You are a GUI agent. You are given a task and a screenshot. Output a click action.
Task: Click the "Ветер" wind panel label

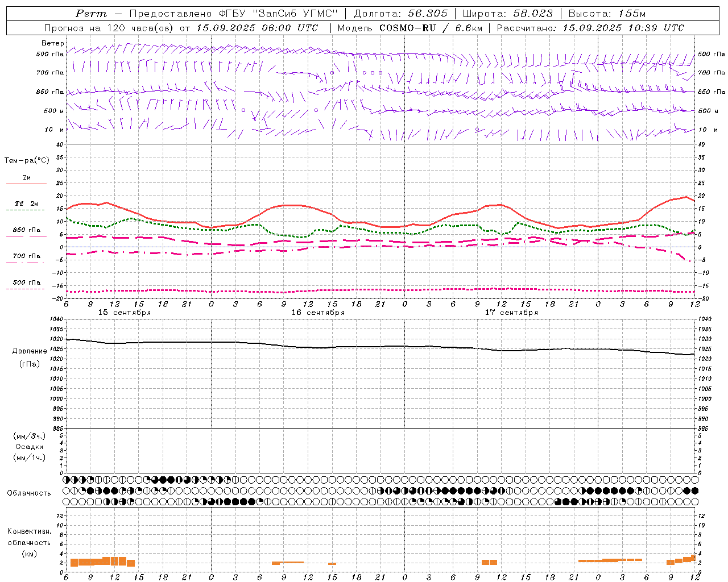tap(53, 43)
